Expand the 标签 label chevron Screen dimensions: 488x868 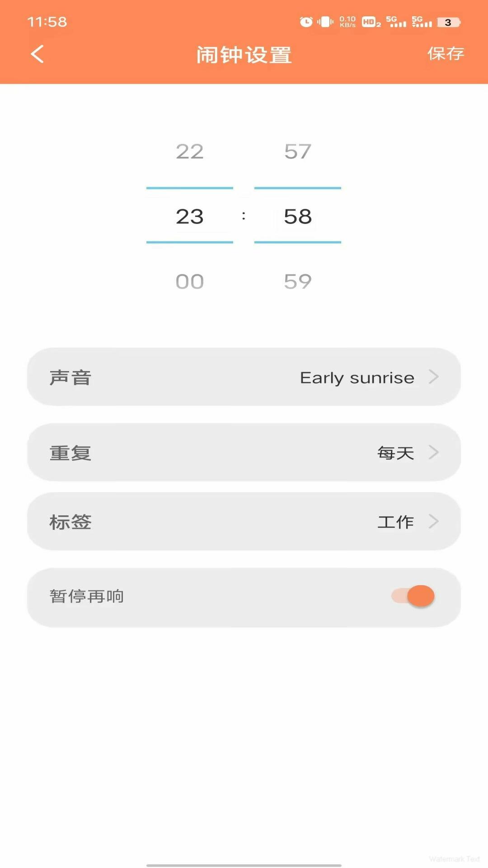(x=433, y=521)
